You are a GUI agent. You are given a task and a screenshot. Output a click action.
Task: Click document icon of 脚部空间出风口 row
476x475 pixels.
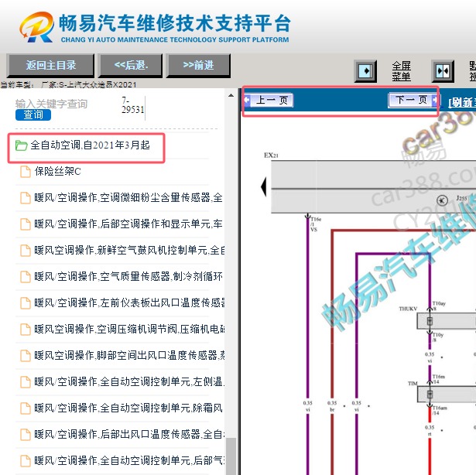(26, 355)
